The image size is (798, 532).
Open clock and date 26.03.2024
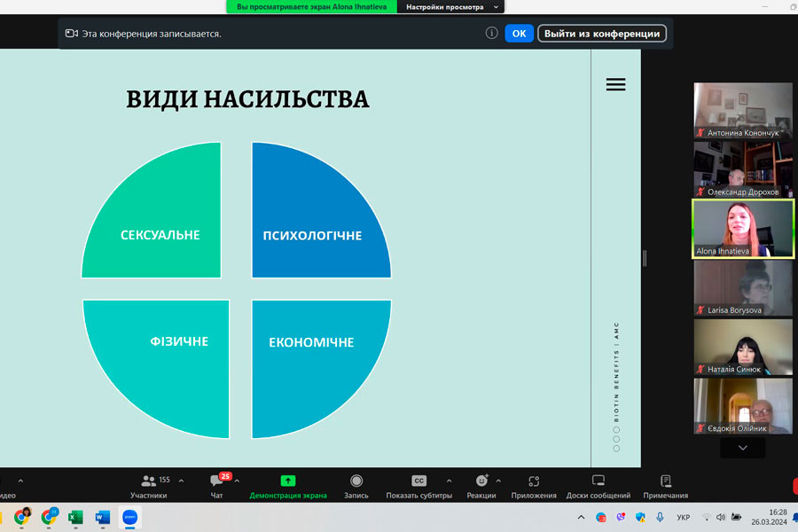pos(769,517)
